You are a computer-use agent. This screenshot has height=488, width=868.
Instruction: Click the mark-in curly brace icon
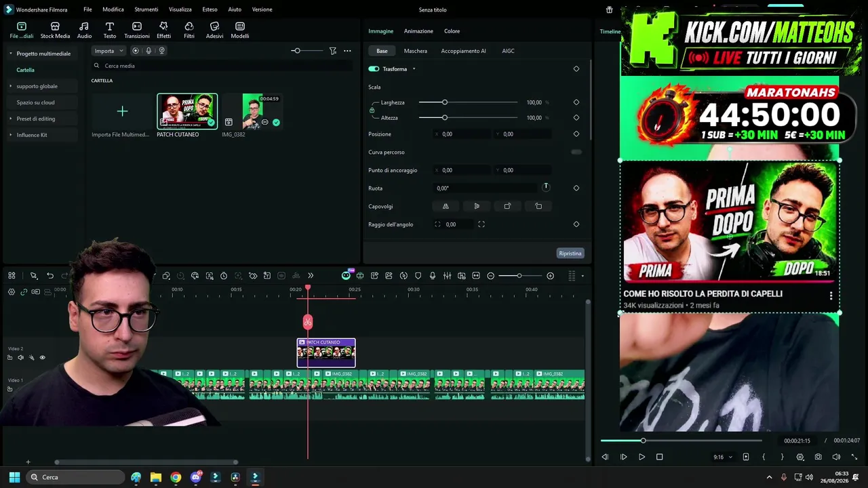tap(764, 457)
